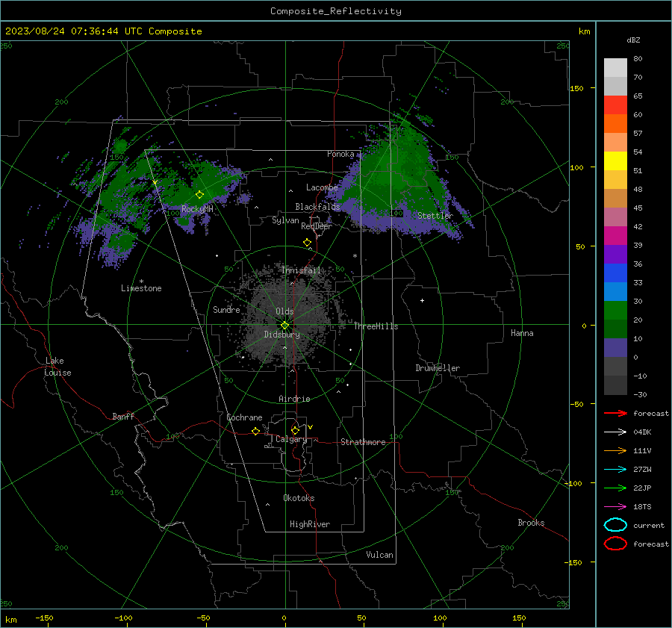Click the 30 dBZ light blue swatch
The width and height of the screenshot is (672, 628).
[x=615, y=292]
